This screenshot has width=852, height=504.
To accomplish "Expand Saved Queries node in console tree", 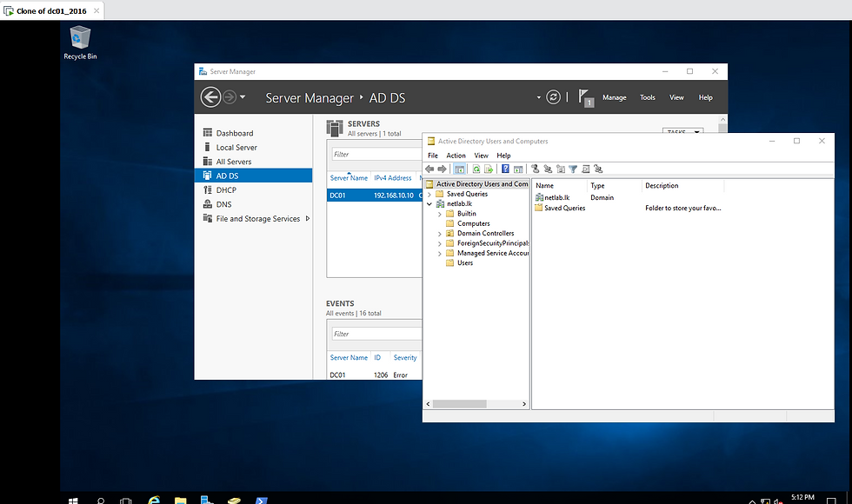I will pos(429,194).
